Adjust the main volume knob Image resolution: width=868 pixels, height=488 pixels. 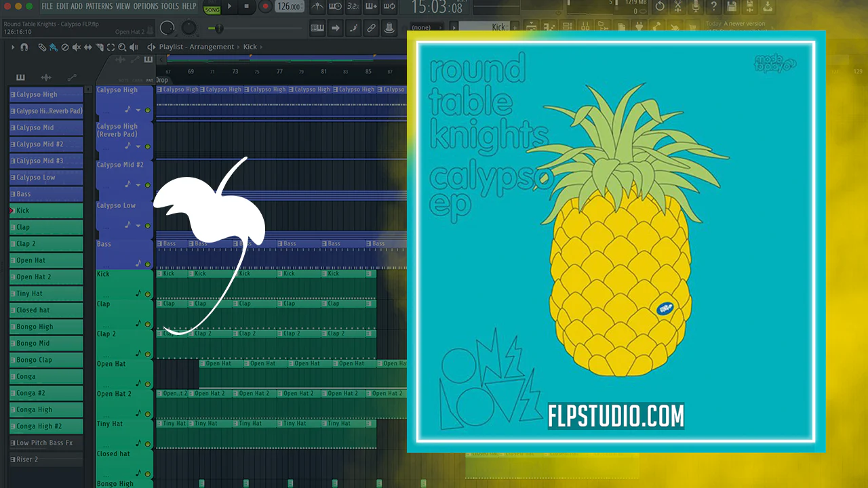point(167,28)
